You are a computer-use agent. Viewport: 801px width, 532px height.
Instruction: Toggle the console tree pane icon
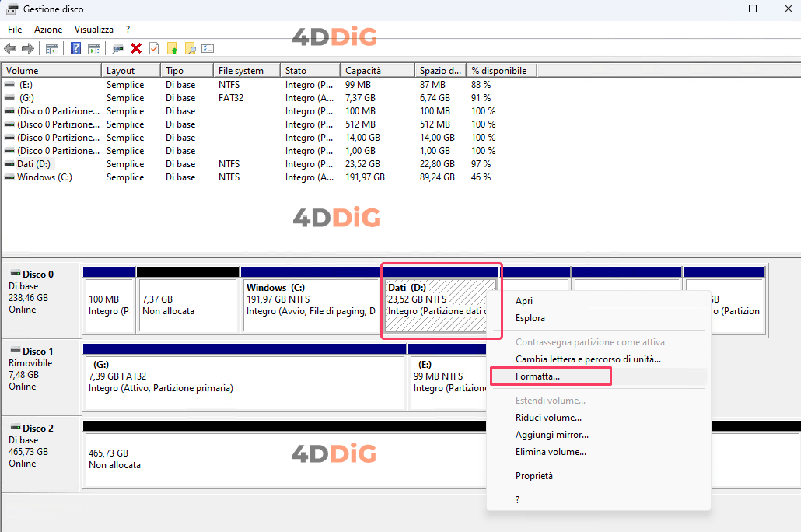point(51,49)
